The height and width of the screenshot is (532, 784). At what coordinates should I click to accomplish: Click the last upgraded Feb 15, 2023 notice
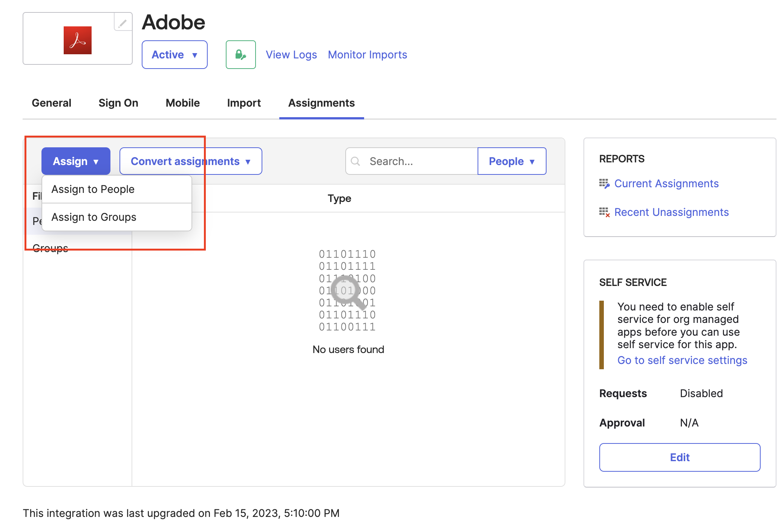(181, 513)
